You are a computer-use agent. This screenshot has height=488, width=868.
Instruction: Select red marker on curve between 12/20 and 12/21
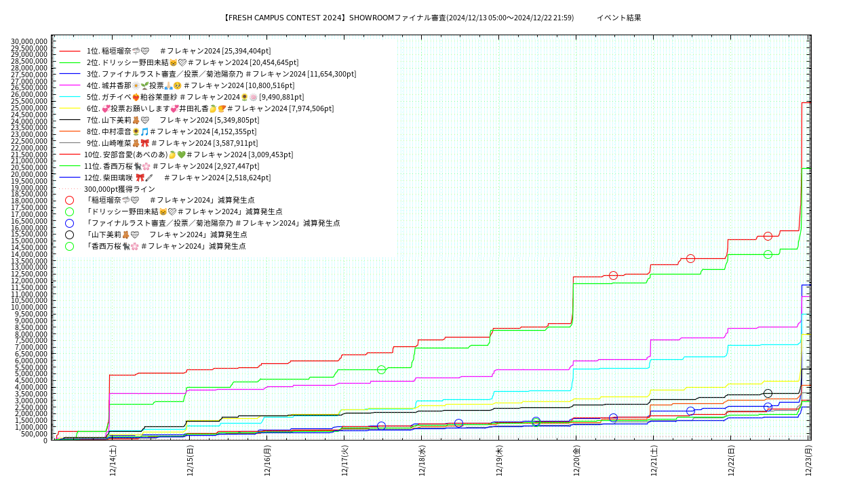point(613,275)
